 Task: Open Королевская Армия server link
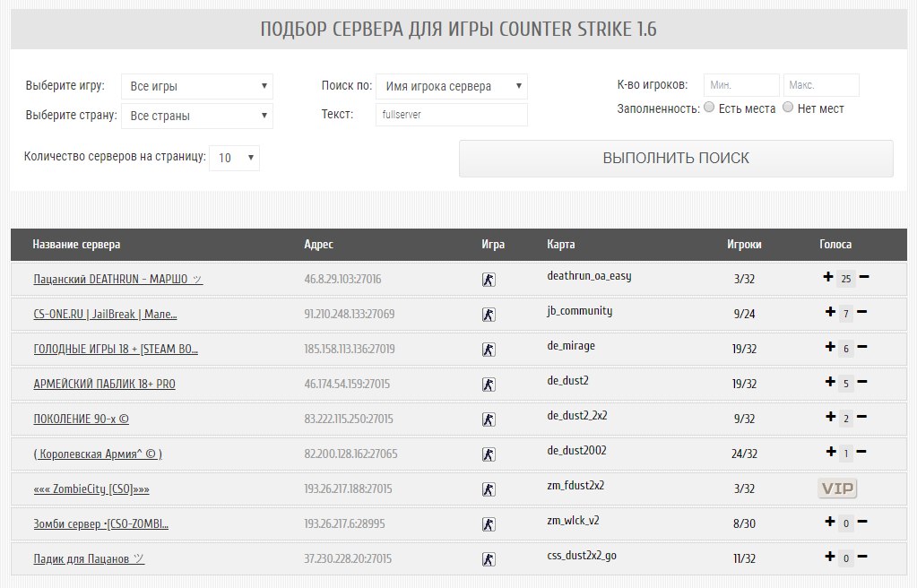[x=98, y=454]
